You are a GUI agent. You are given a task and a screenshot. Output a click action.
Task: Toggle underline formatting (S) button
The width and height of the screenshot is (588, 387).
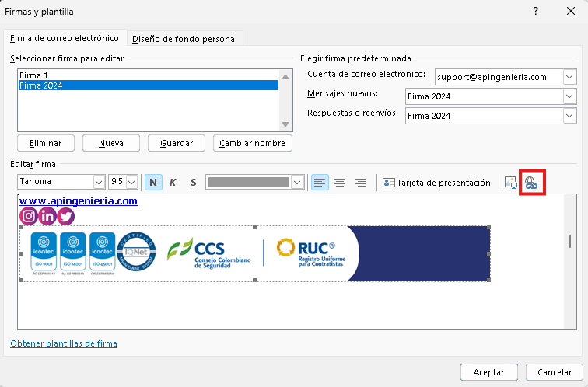point(194,183)
